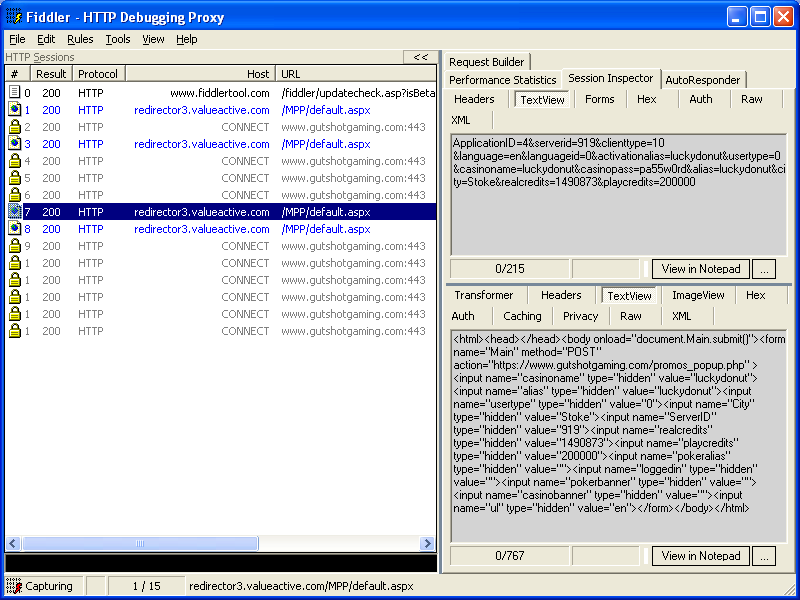Click the web page icon of session 1
Screen dimensions: 800x600
(x=15, y=110)
